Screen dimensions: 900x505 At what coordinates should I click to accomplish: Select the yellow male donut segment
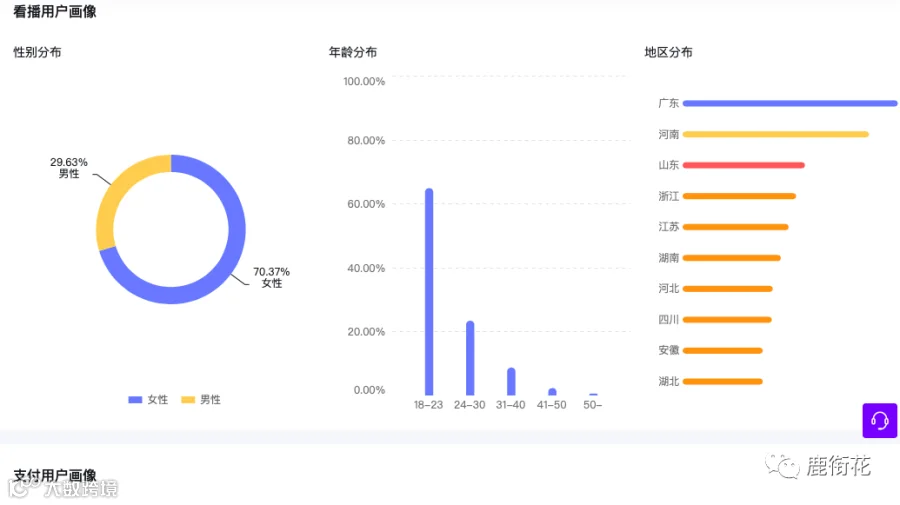[121, 189]
